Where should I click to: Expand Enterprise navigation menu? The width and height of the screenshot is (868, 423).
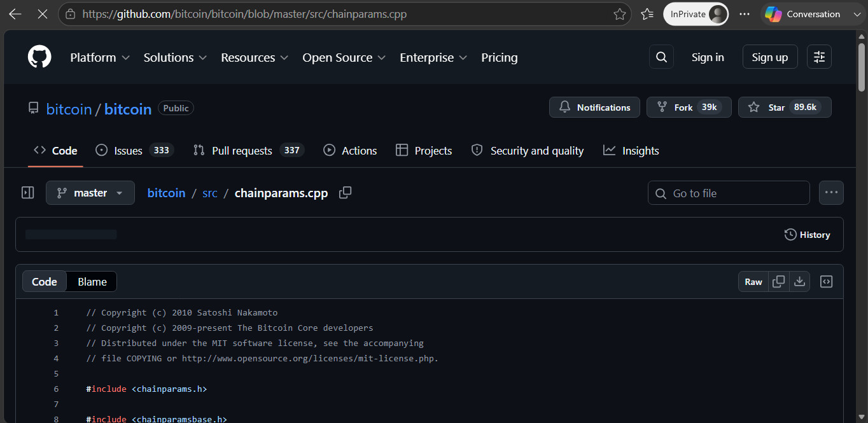[433, 57]
